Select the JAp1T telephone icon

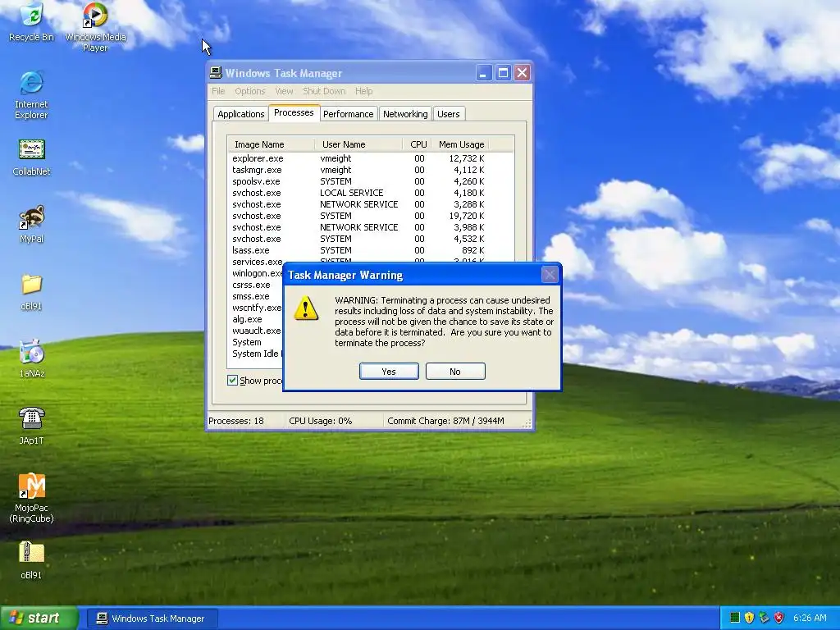click(32, 426)
